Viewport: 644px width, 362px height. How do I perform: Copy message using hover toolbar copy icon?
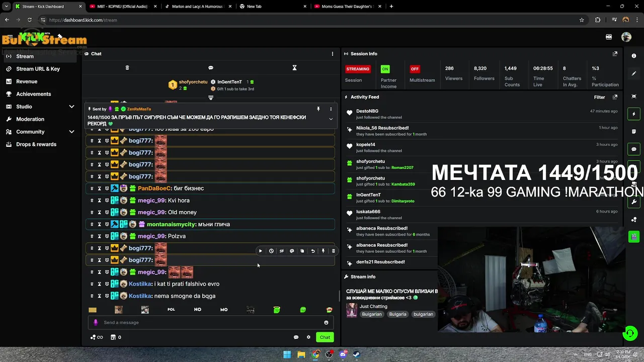[x=302, y=251]
